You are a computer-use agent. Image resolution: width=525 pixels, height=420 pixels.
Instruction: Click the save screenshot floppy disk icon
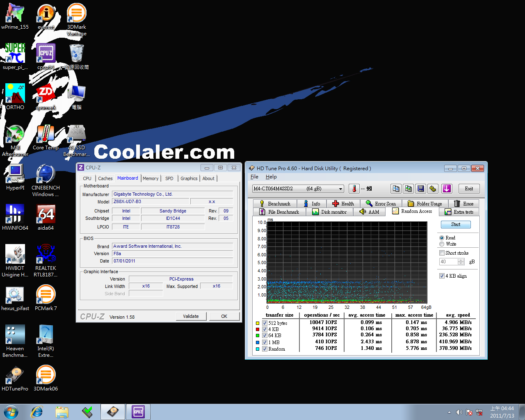click(420, 189)
